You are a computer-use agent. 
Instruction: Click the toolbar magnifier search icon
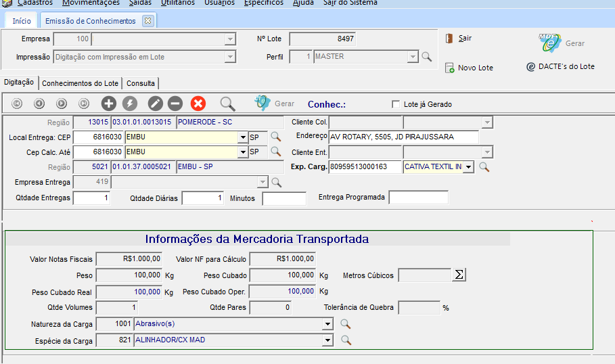(x=228, y=104)
